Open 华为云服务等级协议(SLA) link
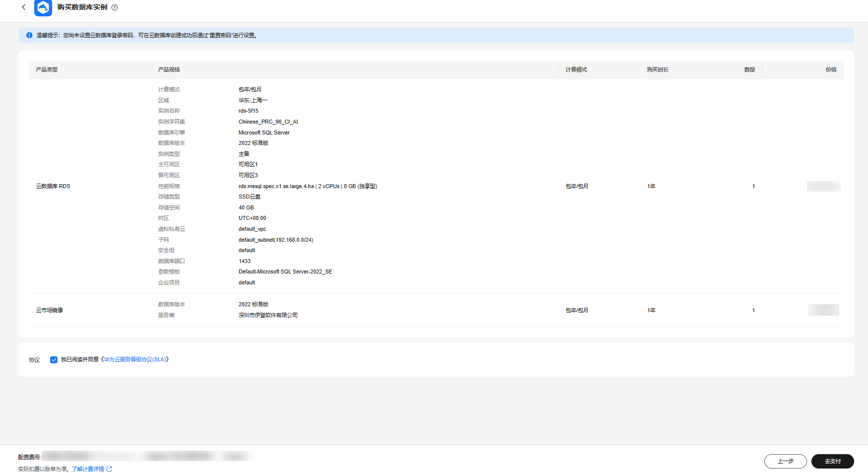 coord(135,360)
